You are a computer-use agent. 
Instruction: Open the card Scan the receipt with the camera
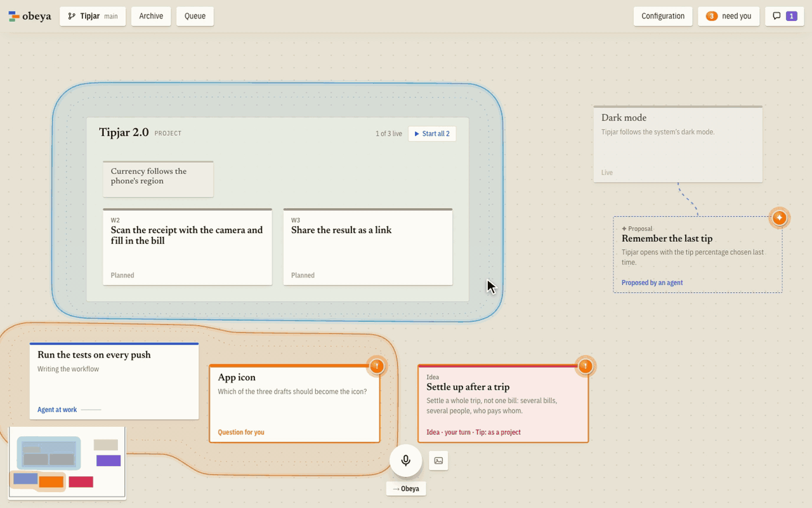coord(187,246)
